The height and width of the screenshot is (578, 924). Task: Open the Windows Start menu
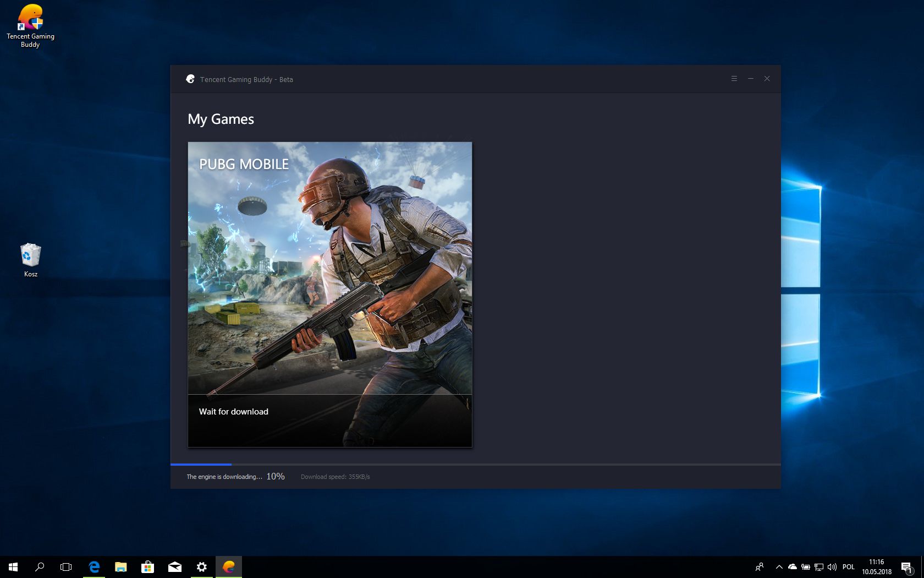[13, 566]
